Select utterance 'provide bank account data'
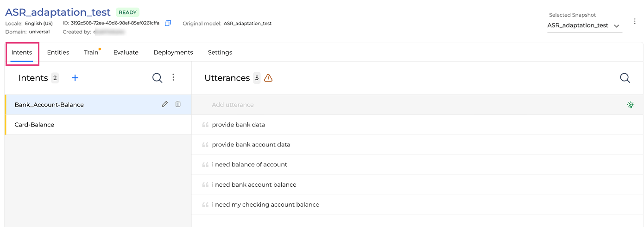 pyautogui.click(x=251, y=145)
